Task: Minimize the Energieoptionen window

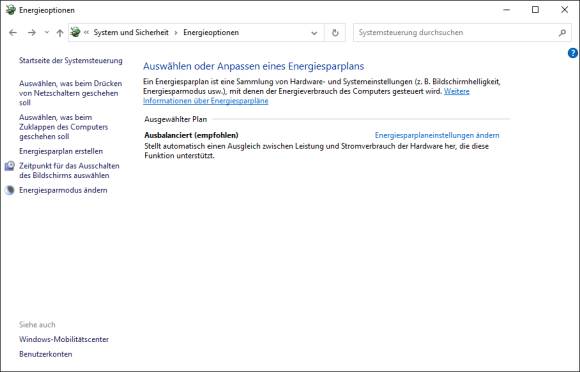Action: coord(507,10)
